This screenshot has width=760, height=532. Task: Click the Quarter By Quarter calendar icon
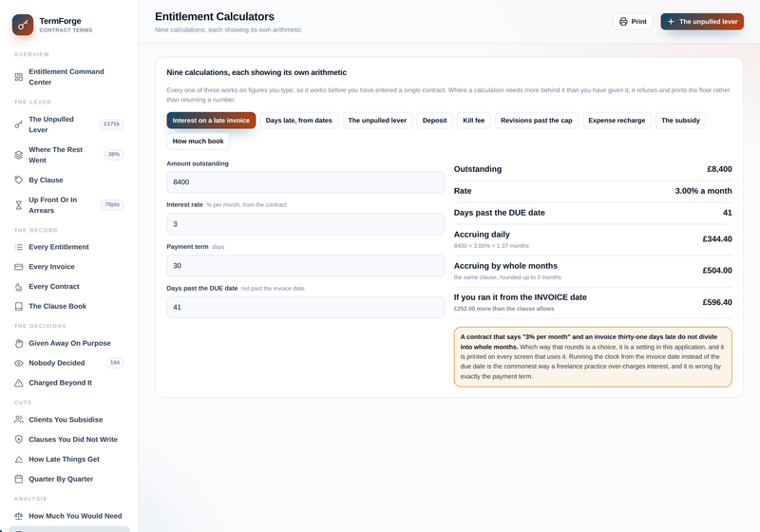[x=18, y=479]
